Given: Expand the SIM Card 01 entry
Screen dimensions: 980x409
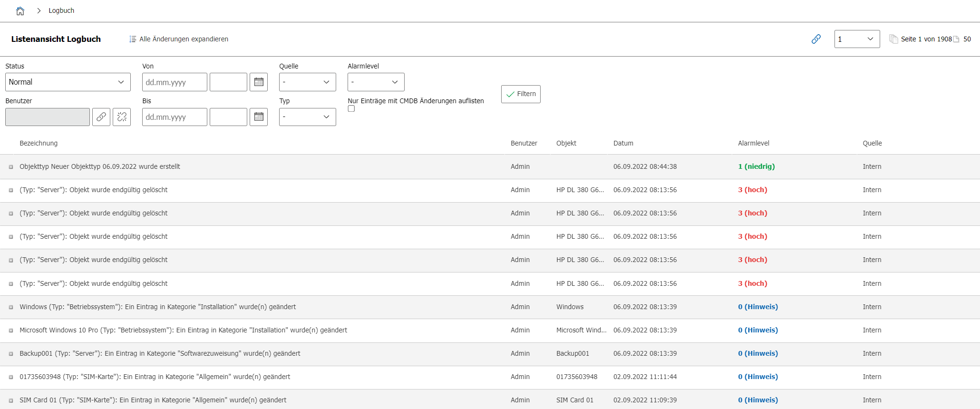Looking at the screenshot, I should coord(11,400).
